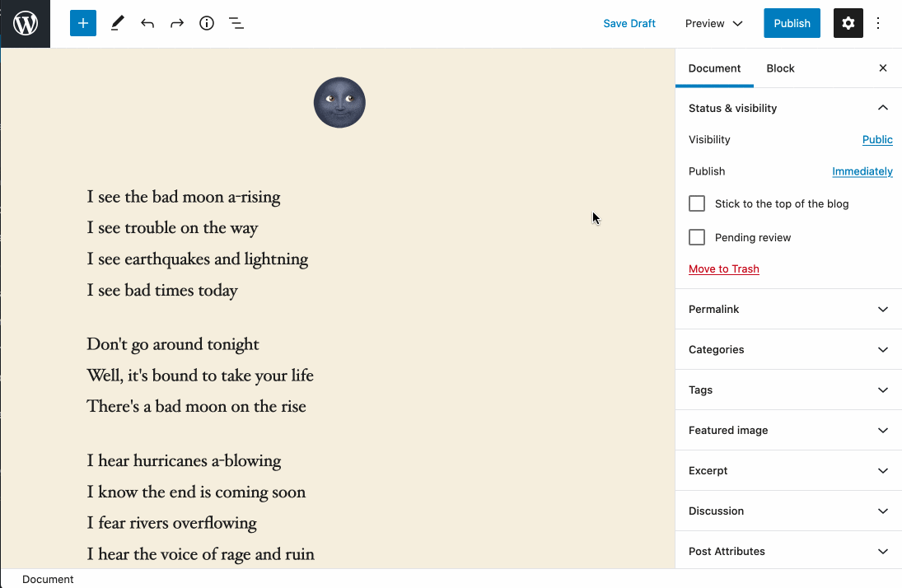Expand the Featured image panel
The width and height of the screenshot is (902, 588).
point(787,430)
